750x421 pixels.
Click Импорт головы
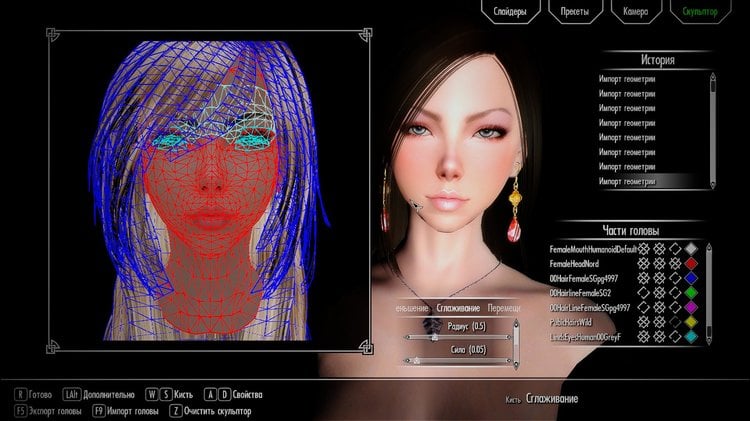(x=132, y=411)
